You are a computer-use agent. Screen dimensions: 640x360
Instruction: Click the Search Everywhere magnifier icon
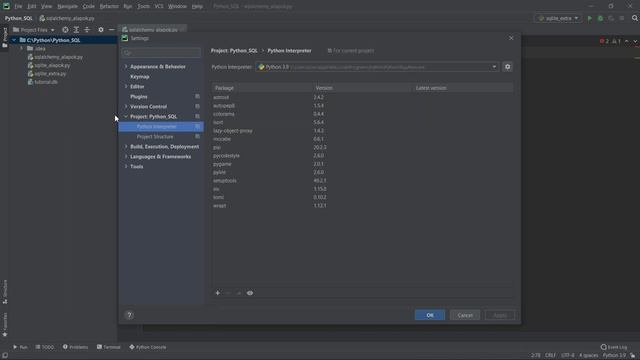click(x=635, y=18)
